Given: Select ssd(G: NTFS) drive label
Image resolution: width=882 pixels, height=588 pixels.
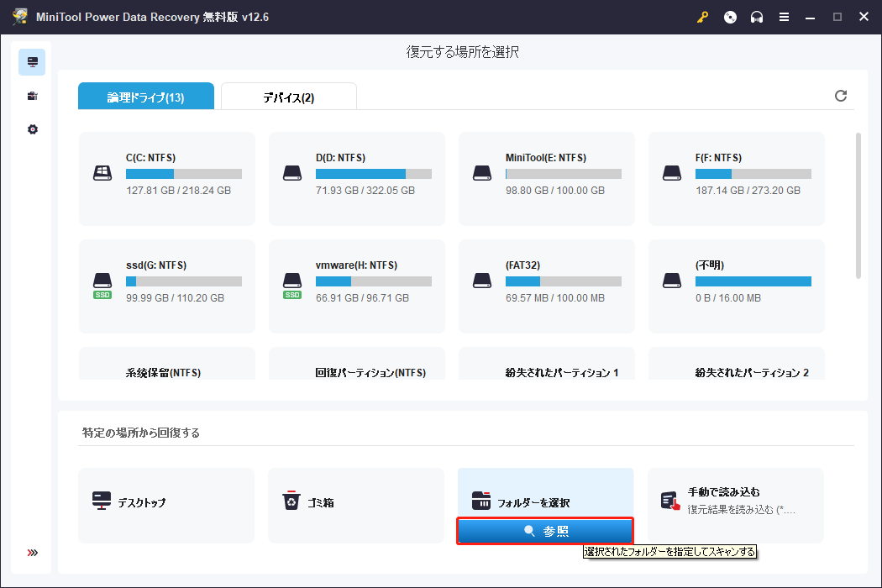Looking at the screenshot, I should (156, 265).
